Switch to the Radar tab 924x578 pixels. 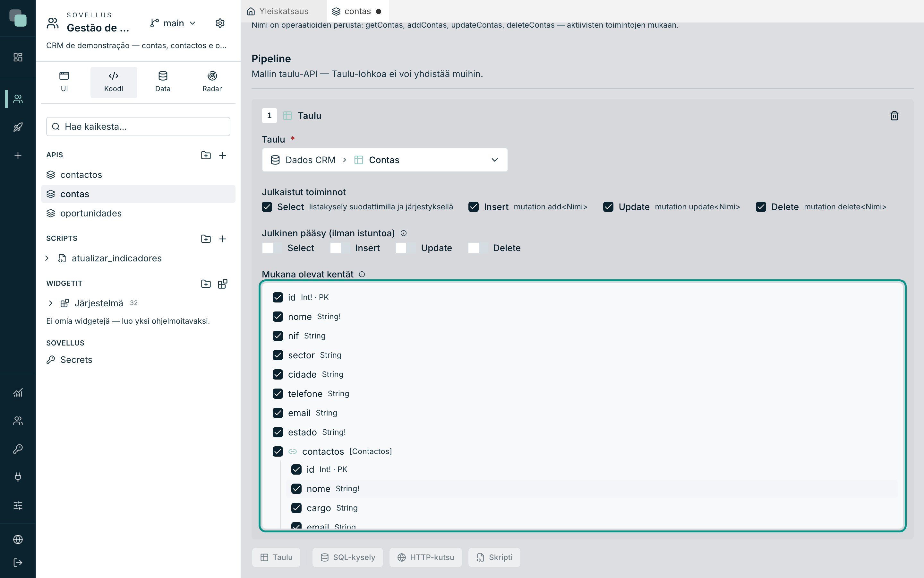(212, 82)
